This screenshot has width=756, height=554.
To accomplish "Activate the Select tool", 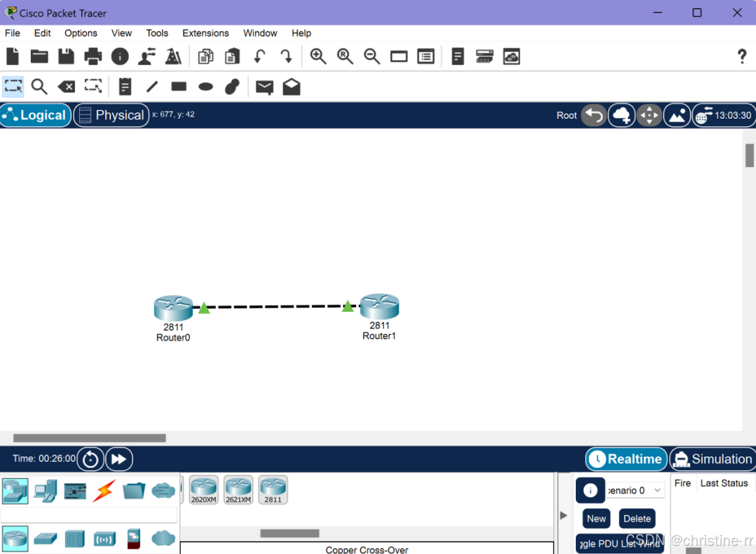I will [x=13, y=87].
